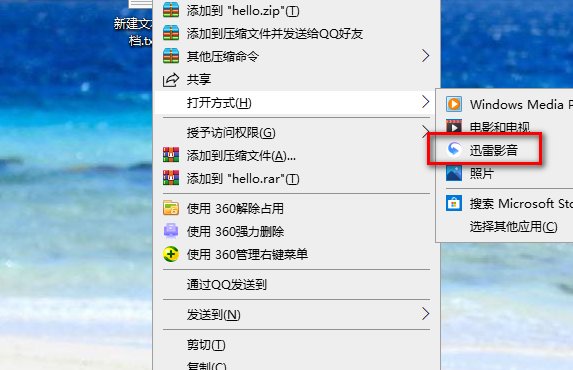Open with 照片 app
Viewport: 573px width, 370px height.
(505, 173)
